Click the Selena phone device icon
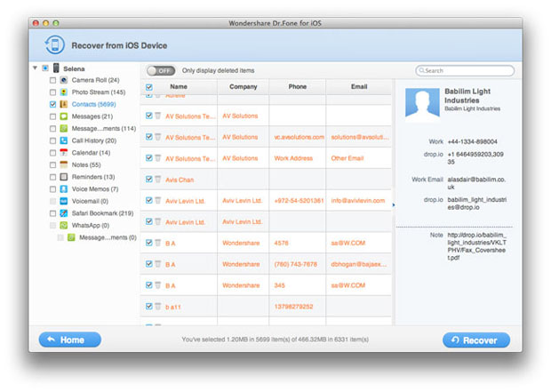The width and height of the screenshot is (551, 392). [x=56, y=68]
